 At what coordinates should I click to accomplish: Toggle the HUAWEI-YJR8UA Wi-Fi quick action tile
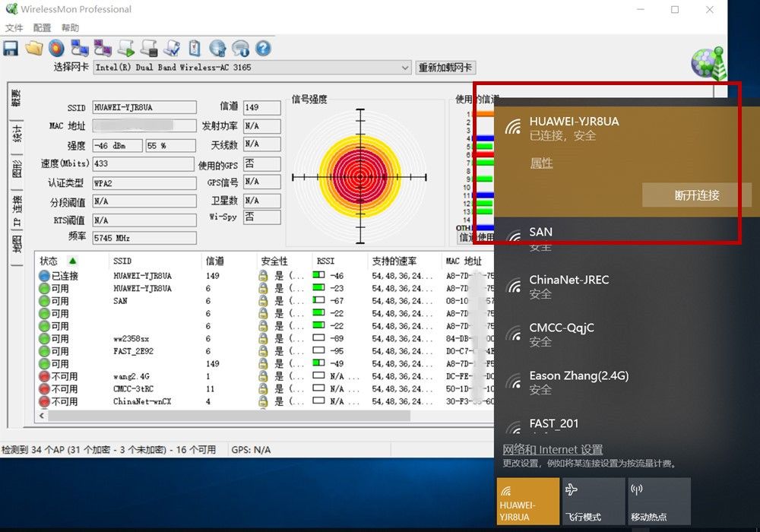pyautogui.click(x=528, y=502)
